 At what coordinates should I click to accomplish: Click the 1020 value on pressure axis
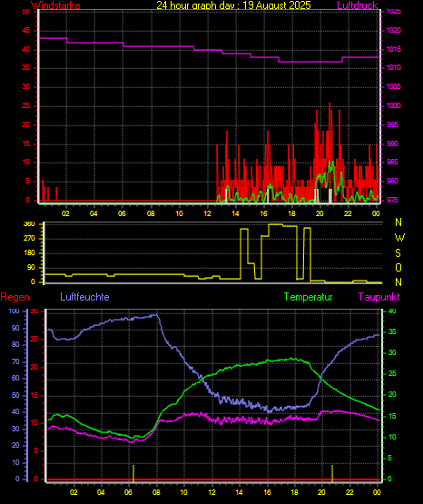pos(393,31)
